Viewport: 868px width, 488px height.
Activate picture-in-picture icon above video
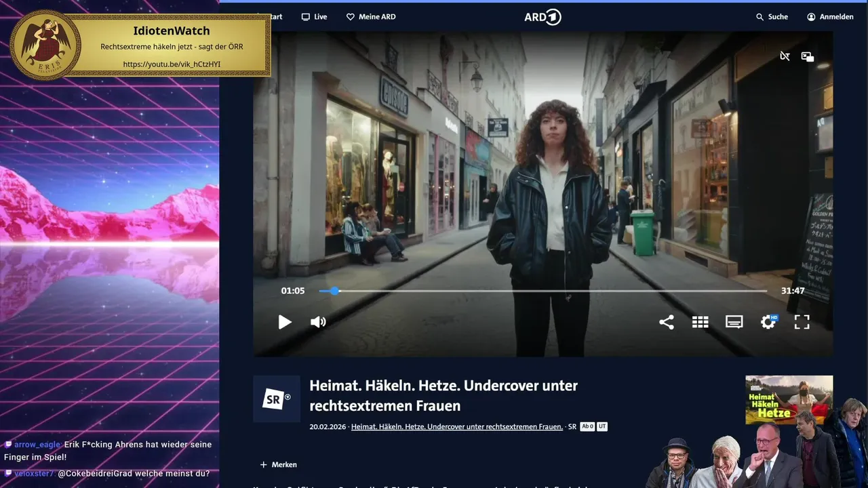tap(808, 57)
